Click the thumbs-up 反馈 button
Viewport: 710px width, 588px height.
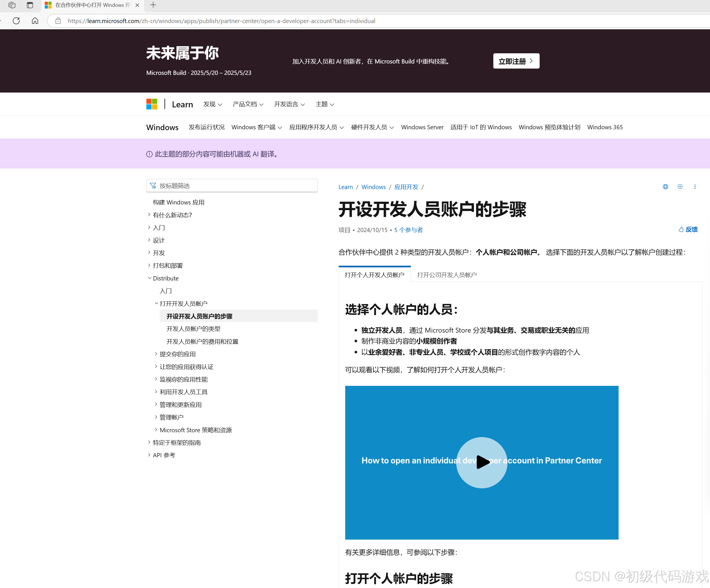pos(688,230)
